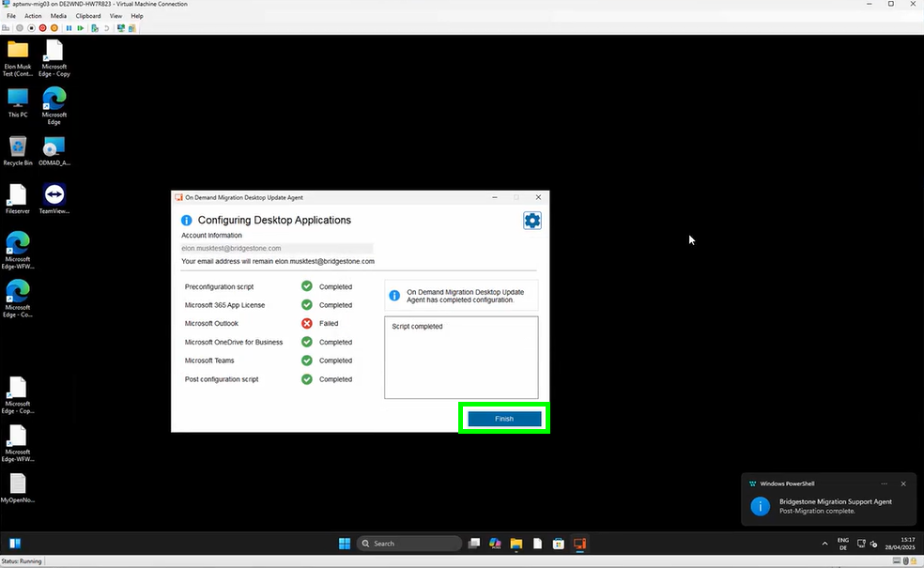The image size is (924, 568).
Task: Open the File menu
Action: point(11,16)
